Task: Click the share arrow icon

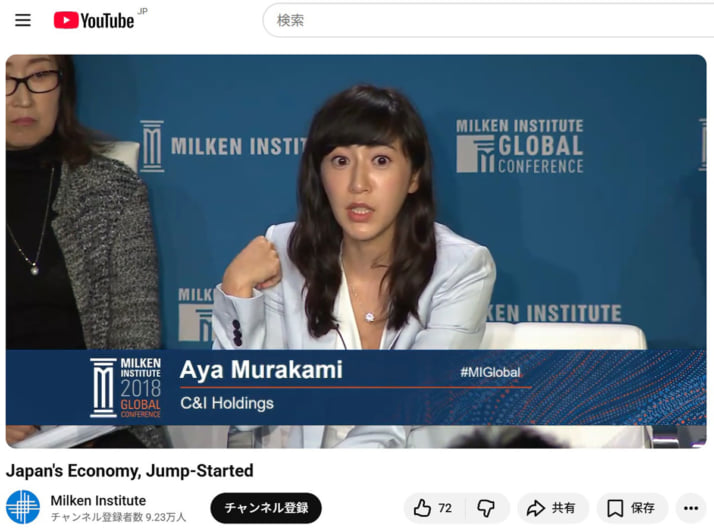Action: tap(536, 508)
